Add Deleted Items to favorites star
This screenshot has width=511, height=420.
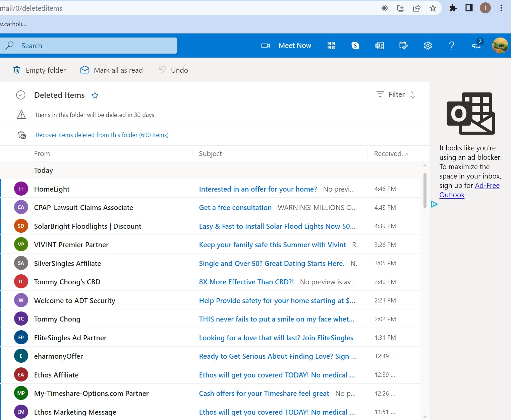pos(95,95)
